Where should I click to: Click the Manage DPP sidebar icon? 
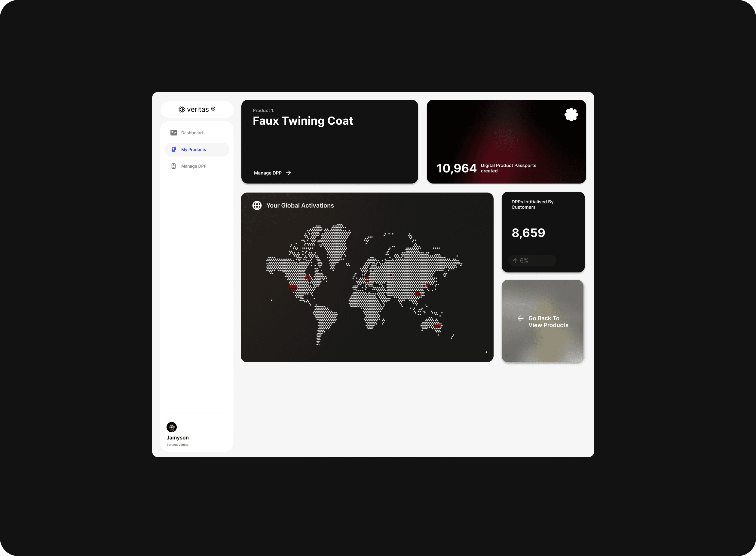tap(174, 166)
